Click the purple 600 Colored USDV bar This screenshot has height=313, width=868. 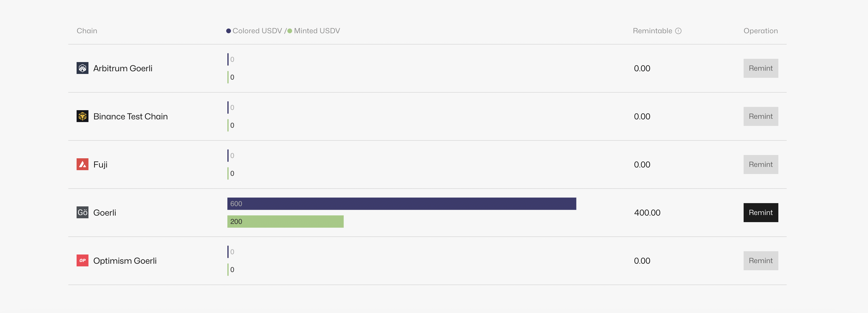[401, 203]
